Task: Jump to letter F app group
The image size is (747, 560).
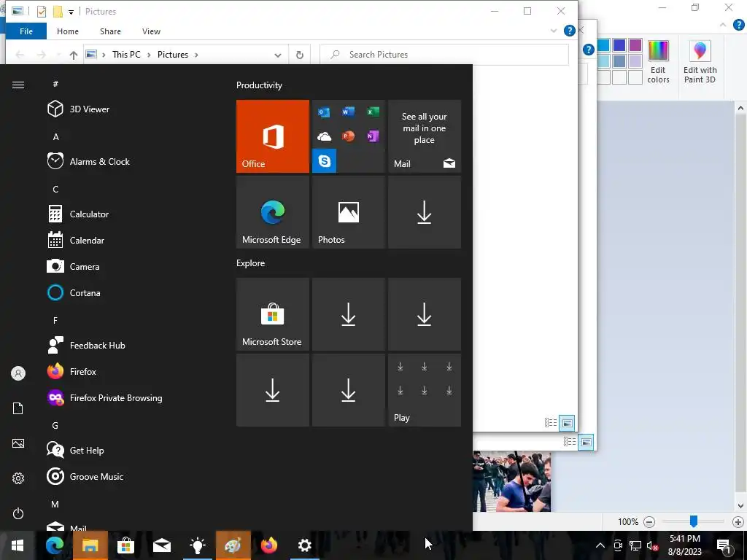Action: point(55,321)
